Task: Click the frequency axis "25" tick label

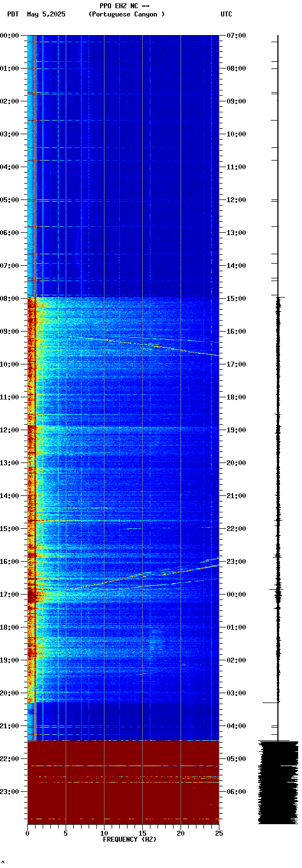Action: point(219,833)
